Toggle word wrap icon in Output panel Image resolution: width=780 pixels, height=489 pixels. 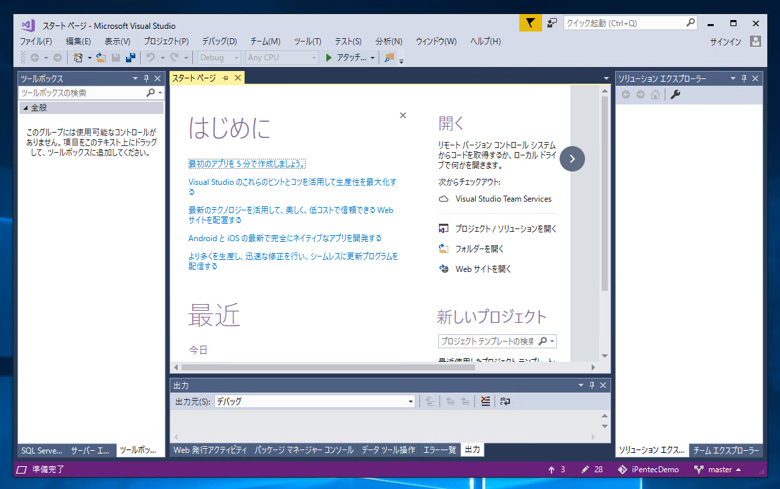(505, 401)
